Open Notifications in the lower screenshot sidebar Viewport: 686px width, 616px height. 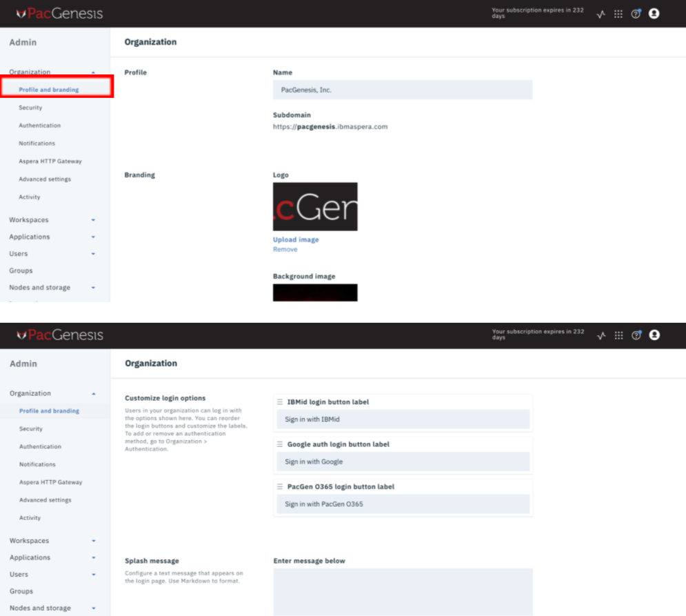tap(37, 464)
